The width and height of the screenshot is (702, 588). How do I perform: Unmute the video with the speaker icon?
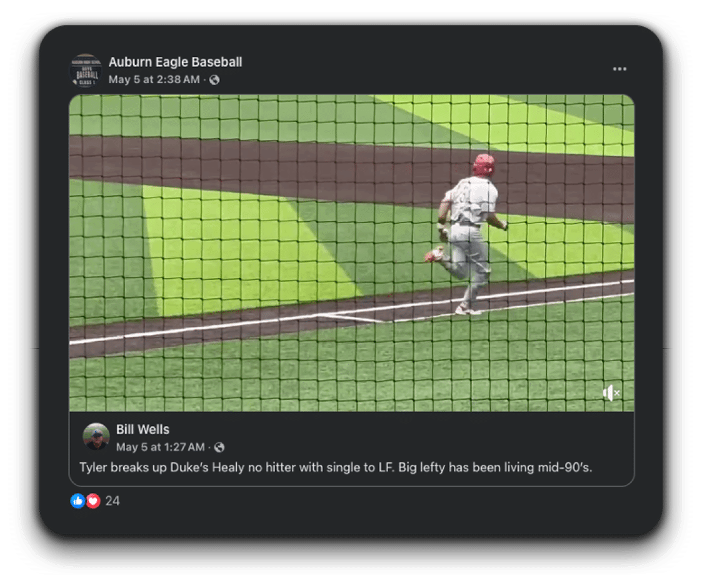(611, 393)
